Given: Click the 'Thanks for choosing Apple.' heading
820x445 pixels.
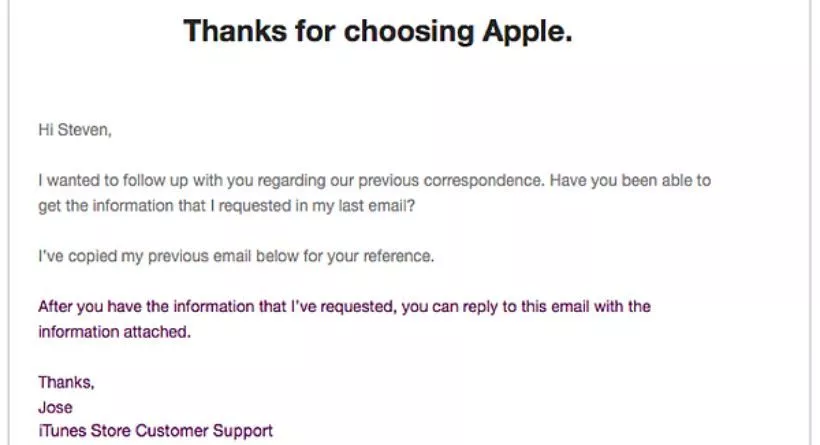Looking at the screenshot, I should (x=378, y=31).
